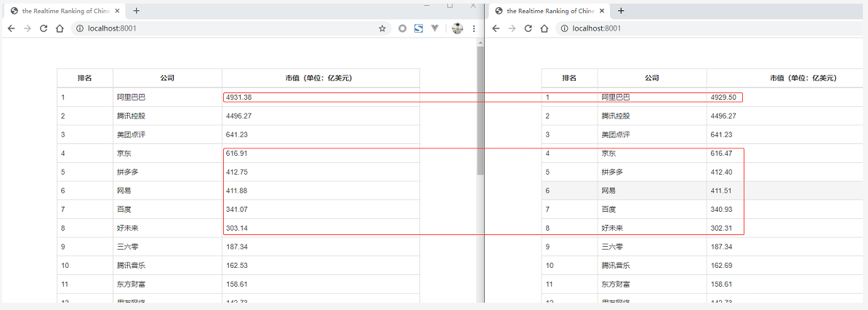Select value 162.69 in right table

click(x=721, y=265)
